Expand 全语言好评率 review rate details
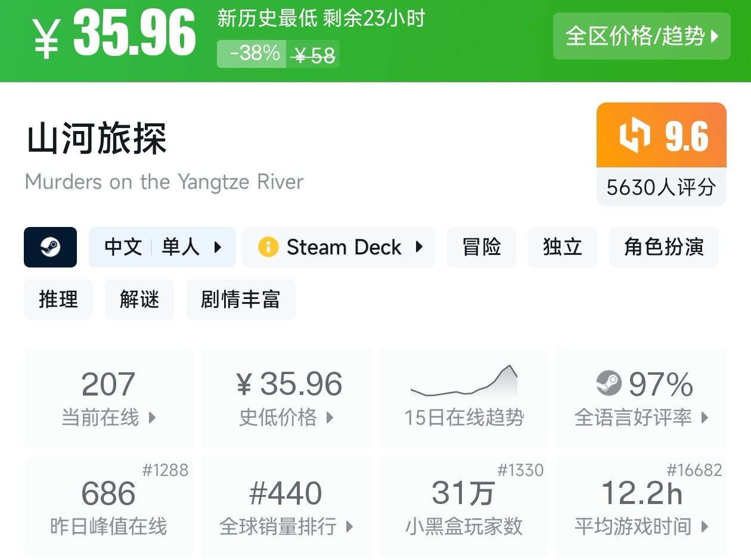Viewport: 751px width, 560px height. pos(641,398)
